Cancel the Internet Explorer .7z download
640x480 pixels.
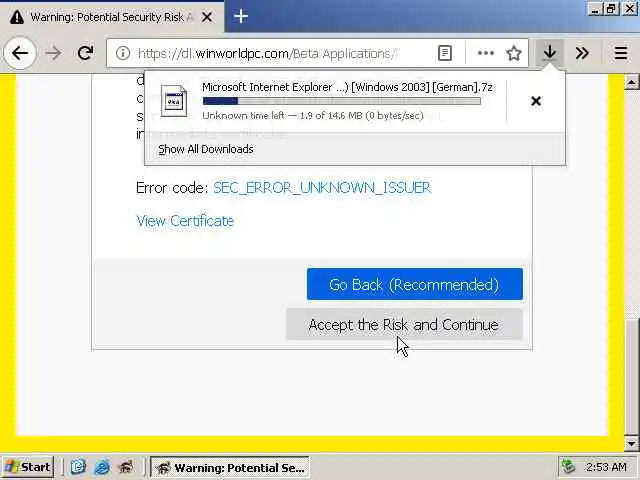(536, 101)
